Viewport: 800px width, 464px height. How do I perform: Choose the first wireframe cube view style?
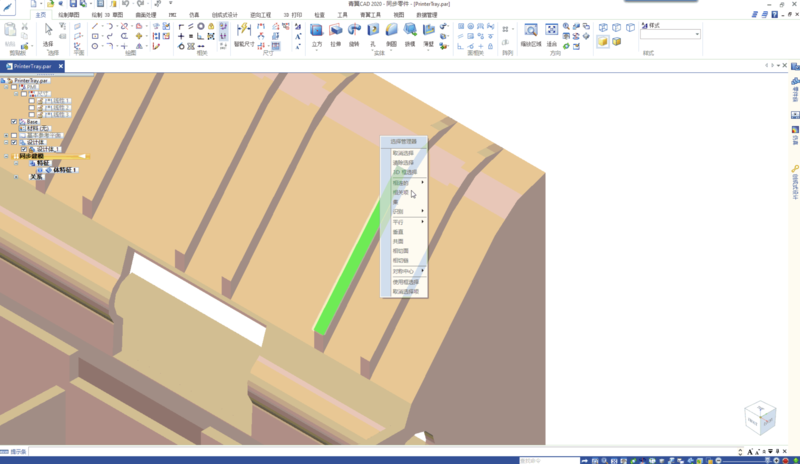[603, 28]
